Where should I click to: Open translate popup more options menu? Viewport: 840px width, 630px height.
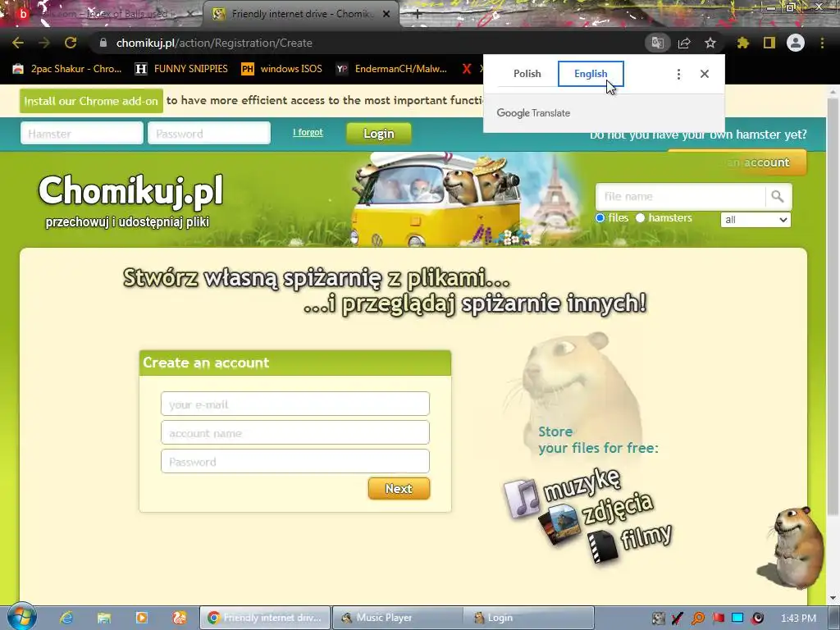pos(678,74)
